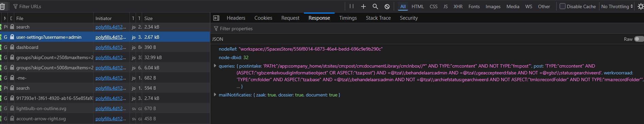This screenshot has height=124, width=644.
Task: Select the user-settings?username=admin request
Action: point(105,37)
